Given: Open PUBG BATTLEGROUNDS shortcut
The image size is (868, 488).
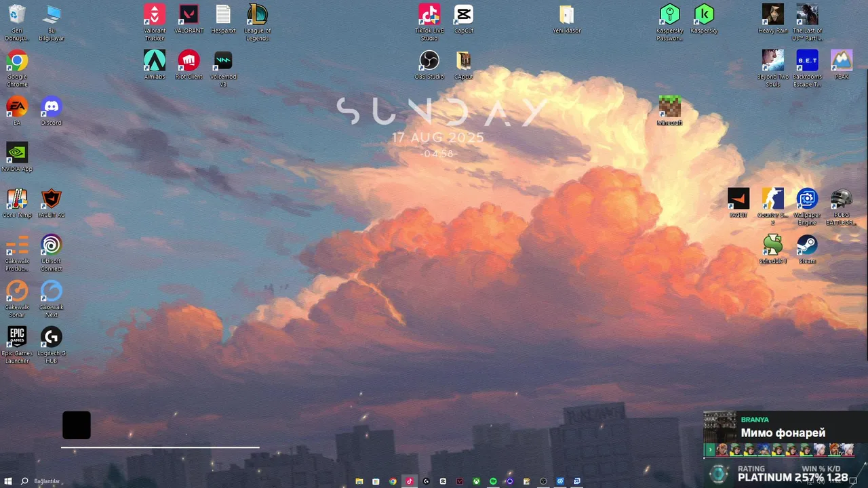Looking at the screenshot, I should tap(842, 207).
